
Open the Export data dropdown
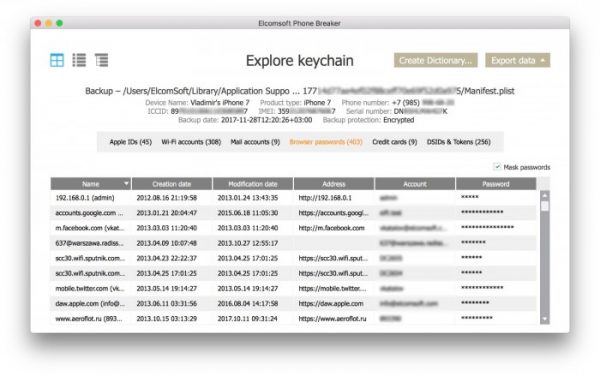pyautogui.click(x=517, y=60)
